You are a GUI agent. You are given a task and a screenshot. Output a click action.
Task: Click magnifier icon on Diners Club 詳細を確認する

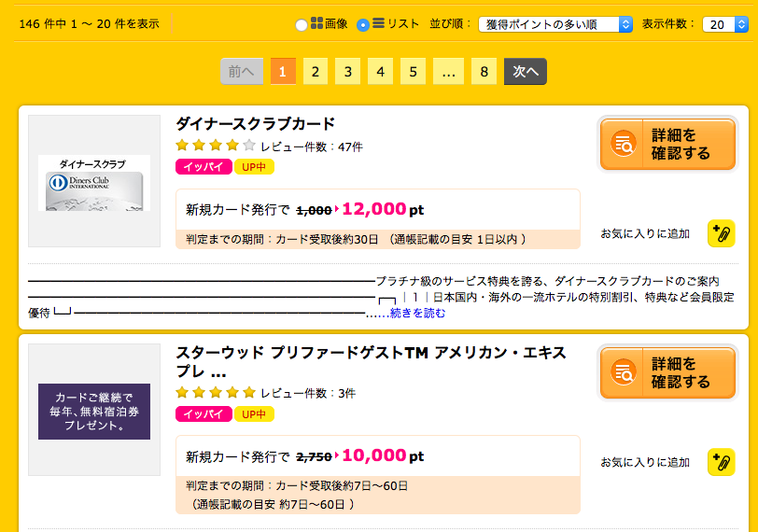(623, 144)
